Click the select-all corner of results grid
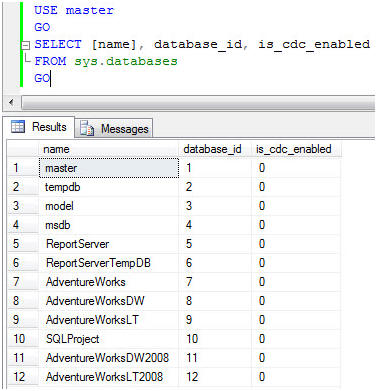377x391 pixels. pyautogui.click(x=23, y=149)
